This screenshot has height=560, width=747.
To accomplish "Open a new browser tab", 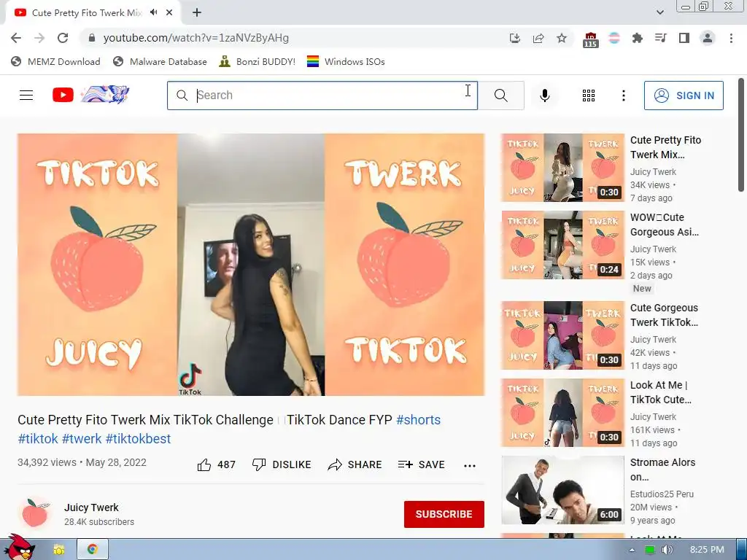I will point(197,12).
